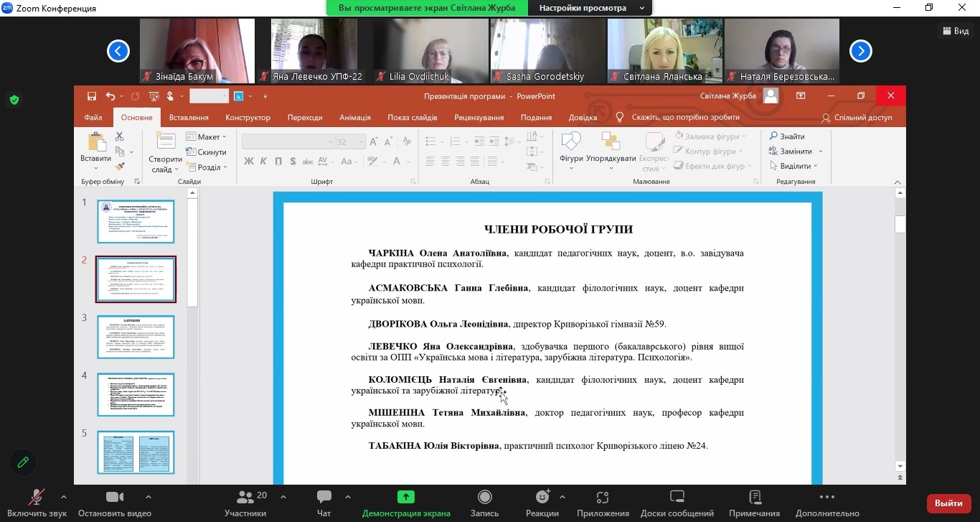The height and width of the screenshot is (522, 980).
Task: Switch to the Переходи tab
Action: 305,117
